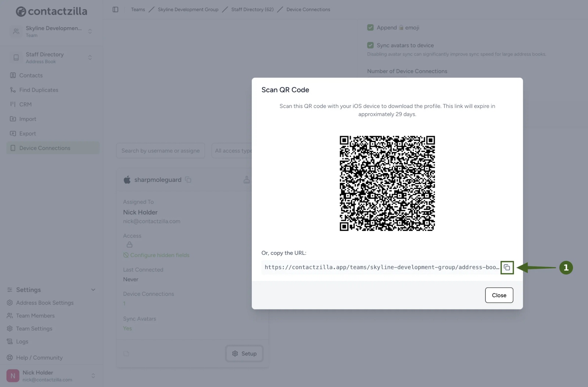Open Staff Directory (62) breadcrumb
588x387 pixels.
point(252,10)
